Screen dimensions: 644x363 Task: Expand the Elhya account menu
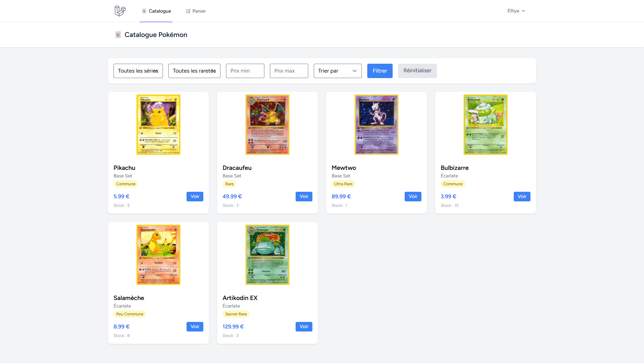click(x=516, y=11)
